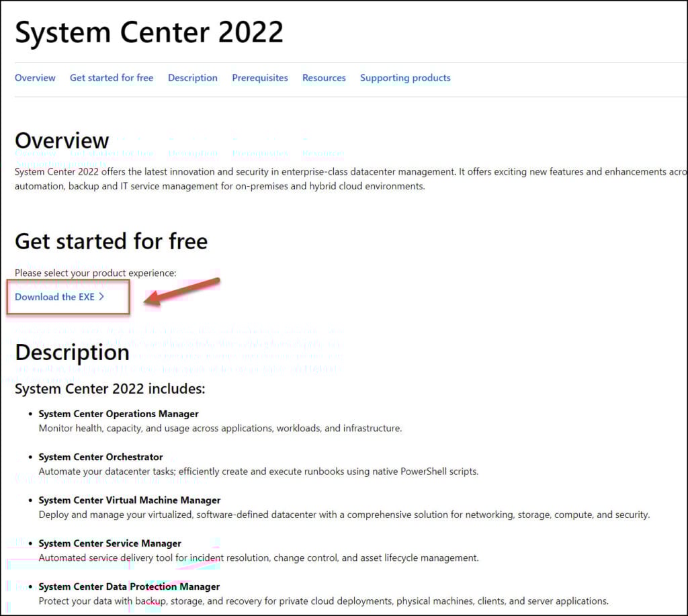
Task: Open the Overview anchor link
Action: click(35, 78)
